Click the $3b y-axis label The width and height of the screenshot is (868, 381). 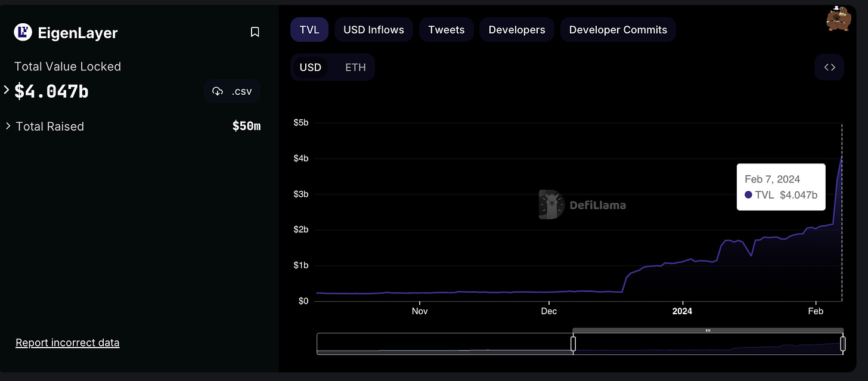tap(301, 194)
